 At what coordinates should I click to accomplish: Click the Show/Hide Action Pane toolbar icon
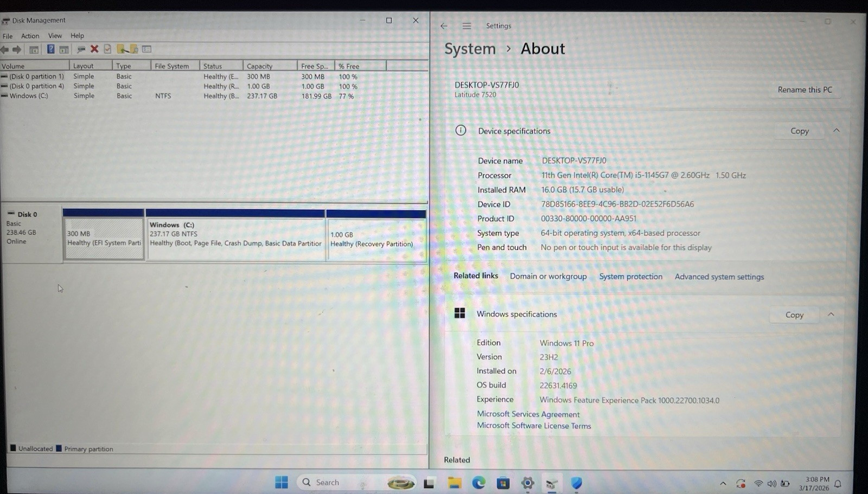[64, 49]
